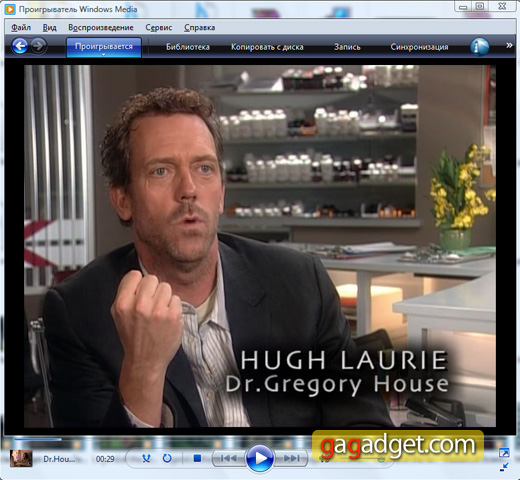
Task: Click the Dr.House album art thumbnail
Action: [x=21, y=459]
